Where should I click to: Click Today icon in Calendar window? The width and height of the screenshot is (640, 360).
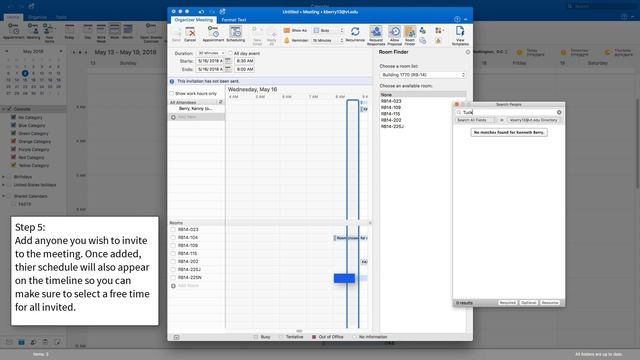tap(70, 29)
